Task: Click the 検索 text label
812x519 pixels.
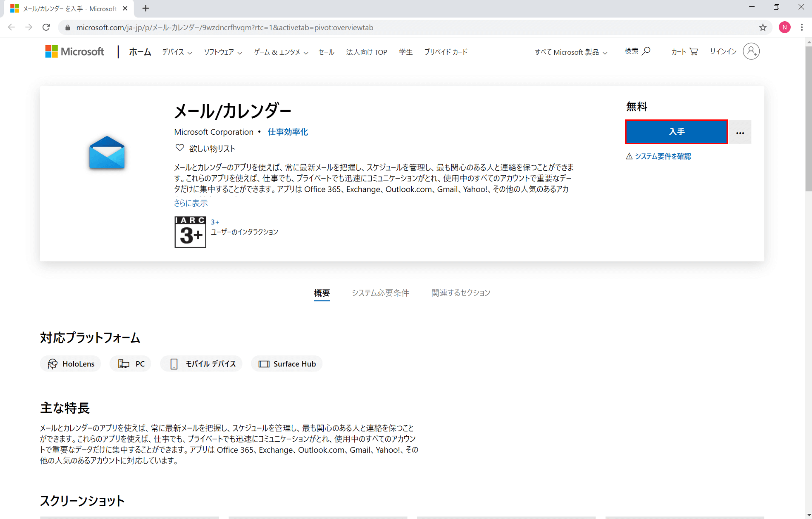Action: pyautogui.click(x=631, y=51)
